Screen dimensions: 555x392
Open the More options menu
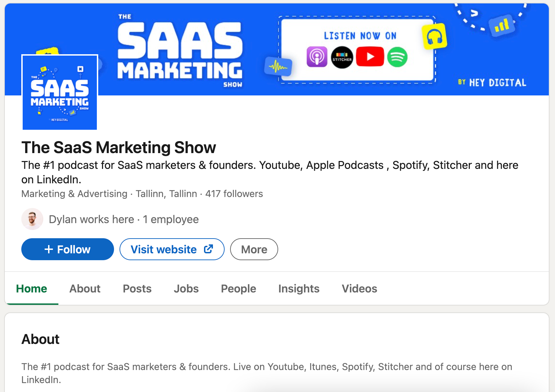[x=254, y=249]
